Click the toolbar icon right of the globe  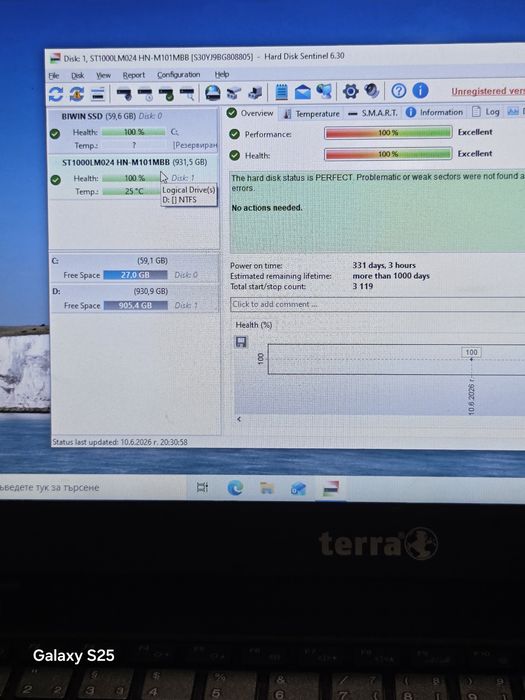[233, 93]
